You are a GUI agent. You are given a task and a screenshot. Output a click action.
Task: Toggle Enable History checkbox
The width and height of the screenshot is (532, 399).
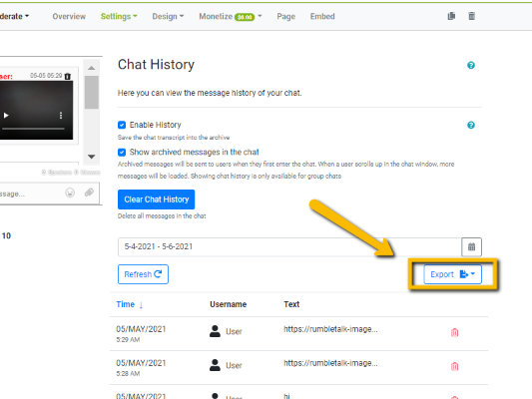122,125
